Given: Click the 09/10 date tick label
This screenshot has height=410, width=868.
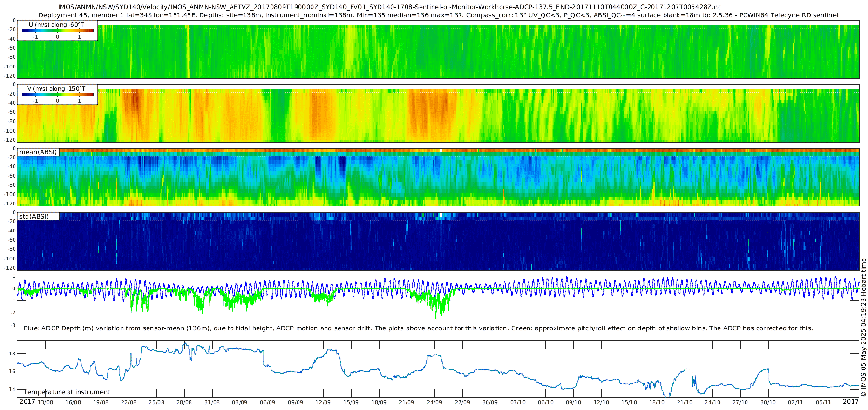Looking at the screenshot, I should click(x=573, y=402).
